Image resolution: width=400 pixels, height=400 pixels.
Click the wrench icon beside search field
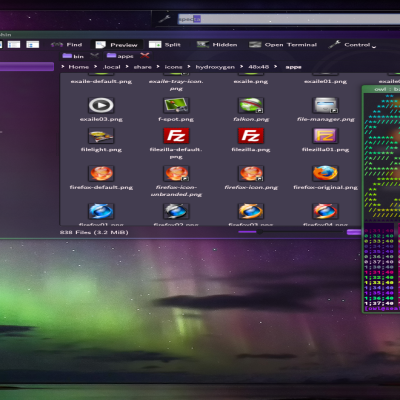point(164,19)
